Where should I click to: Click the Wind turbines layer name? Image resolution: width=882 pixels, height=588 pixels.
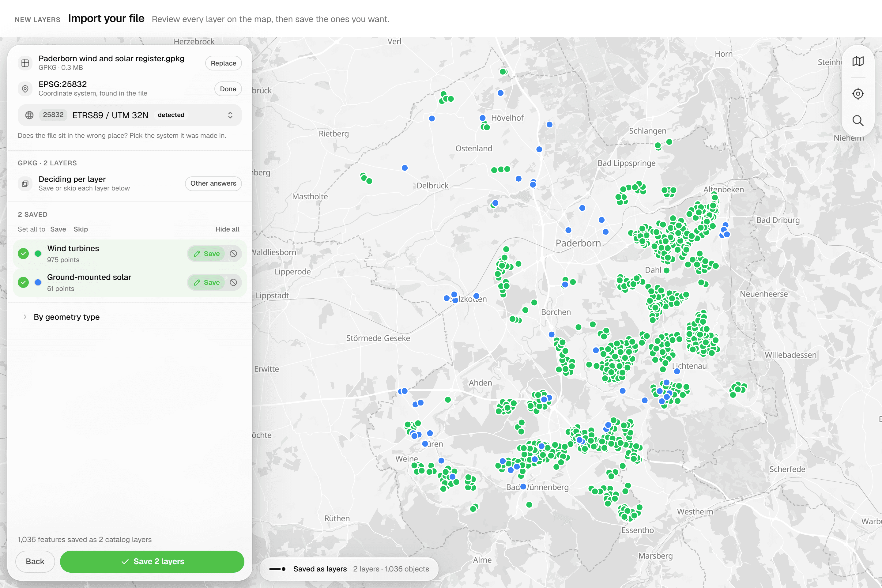point(73,248)
